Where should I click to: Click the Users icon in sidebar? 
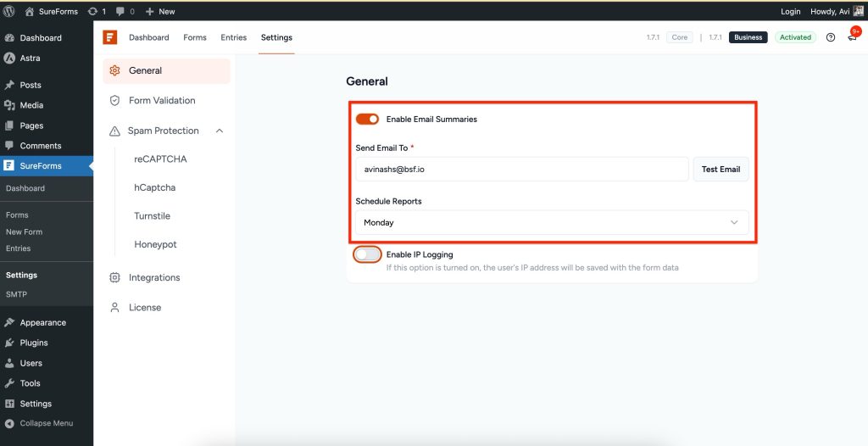pos(8,363)
